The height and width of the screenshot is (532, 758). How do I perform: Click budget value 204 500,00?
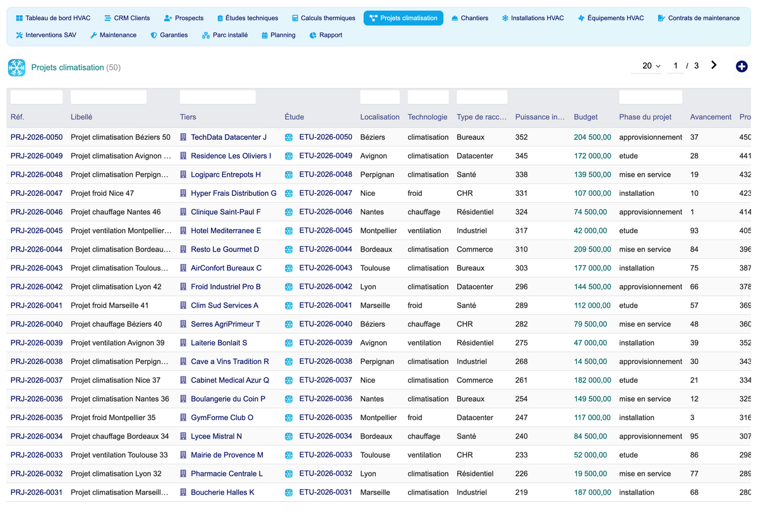593,137
